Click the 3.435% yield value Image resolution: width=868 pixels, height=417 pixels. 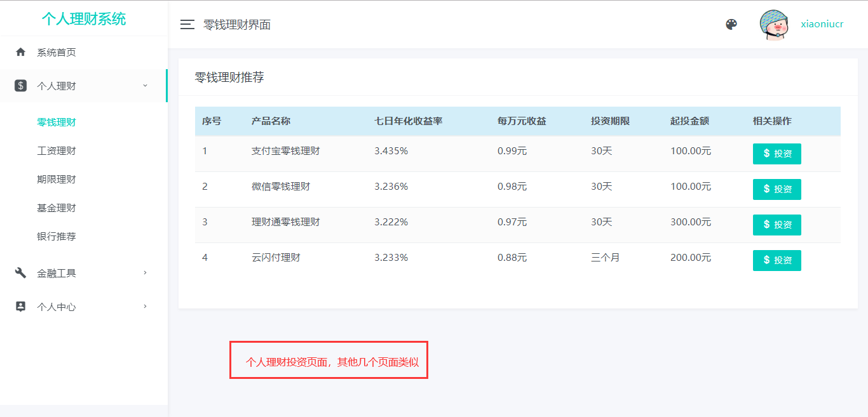391,151
